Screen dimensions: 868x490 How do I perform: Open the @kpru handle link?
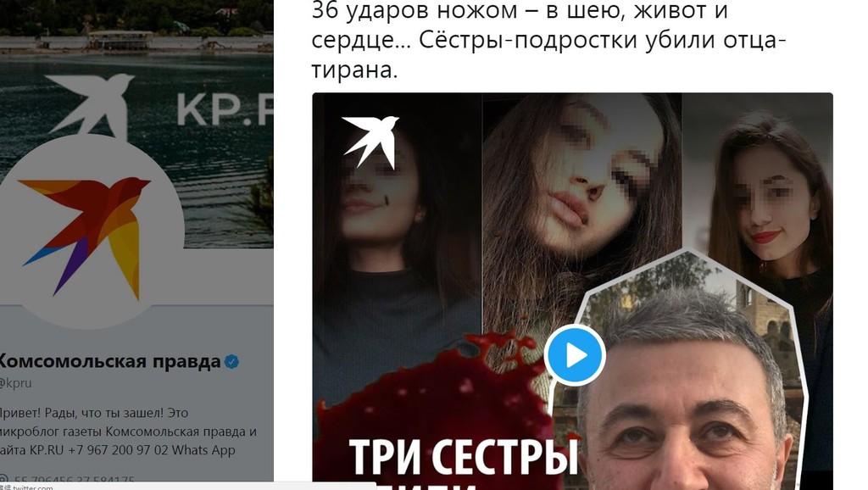pos(15,383)
